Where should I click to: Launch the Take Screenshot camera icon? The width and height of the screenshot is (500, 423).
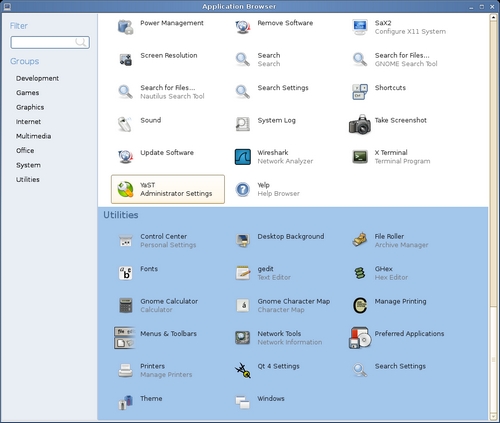360,124
